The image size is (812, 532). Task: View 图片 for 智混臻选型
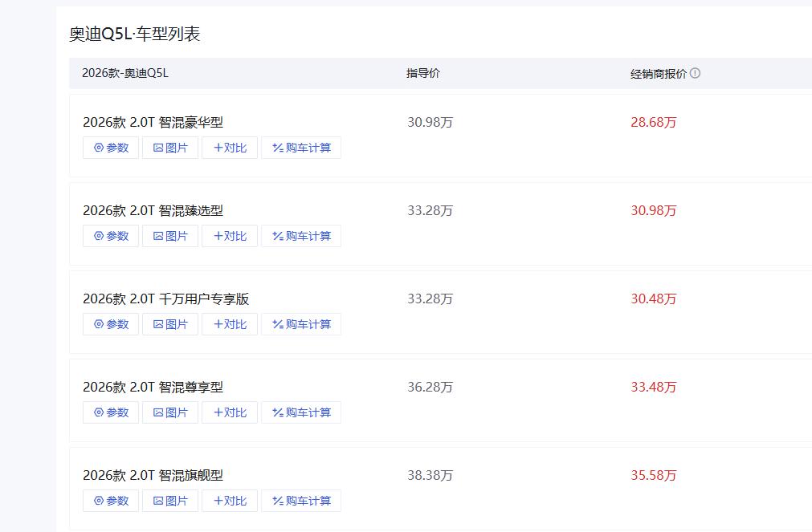click(x=170, y=236)
